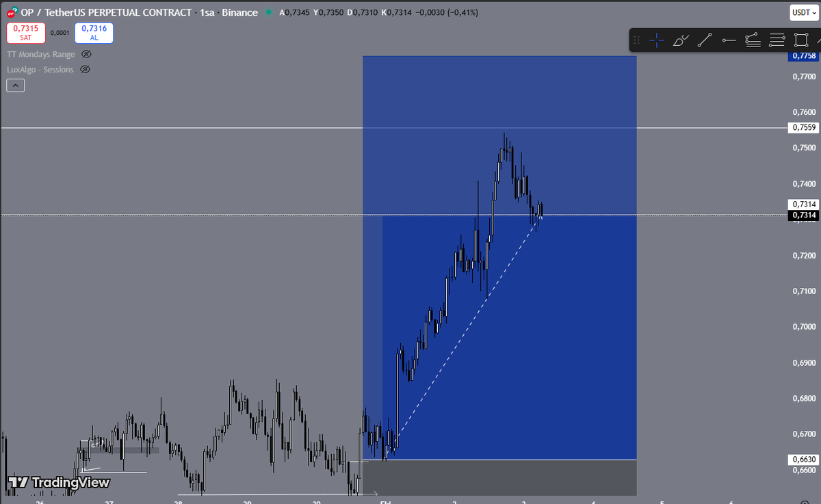Select the crosshair cursor tool
Viewport: 821px width, 504px height.
pos(657,40)
